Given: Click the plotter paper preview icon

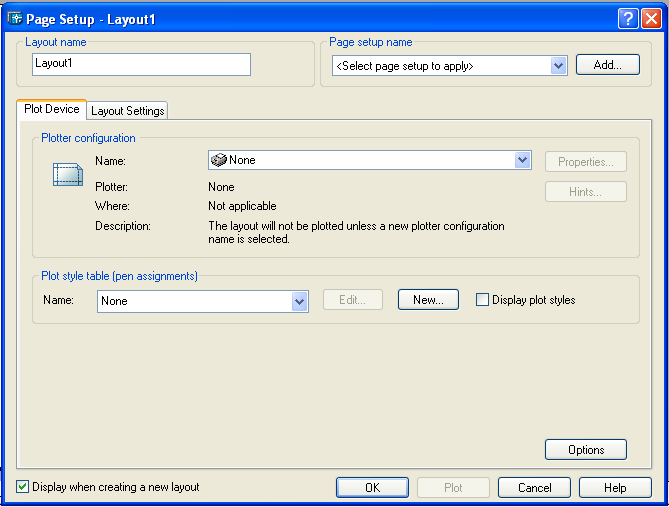Looking at the screenshot, I should point(68,175).
